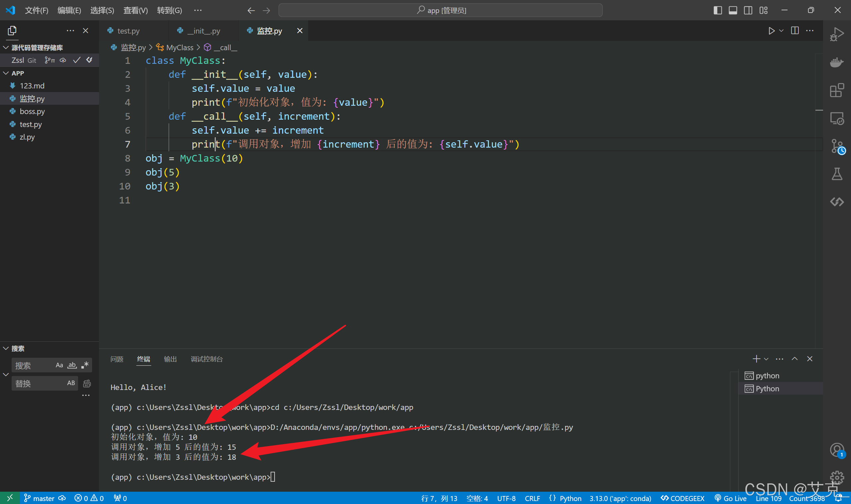Image resolution: width=851 pixels, height=504 pixels.
Task: Open the run button dropdown arrow
Action: (781, 31)
